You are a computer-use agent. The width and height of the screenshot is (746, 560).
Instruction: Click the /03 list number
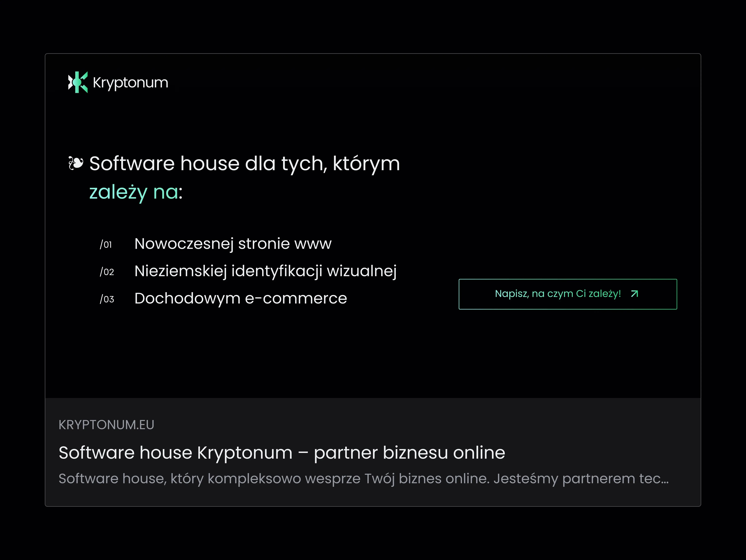pyautogui.click(x=107, y=299)
